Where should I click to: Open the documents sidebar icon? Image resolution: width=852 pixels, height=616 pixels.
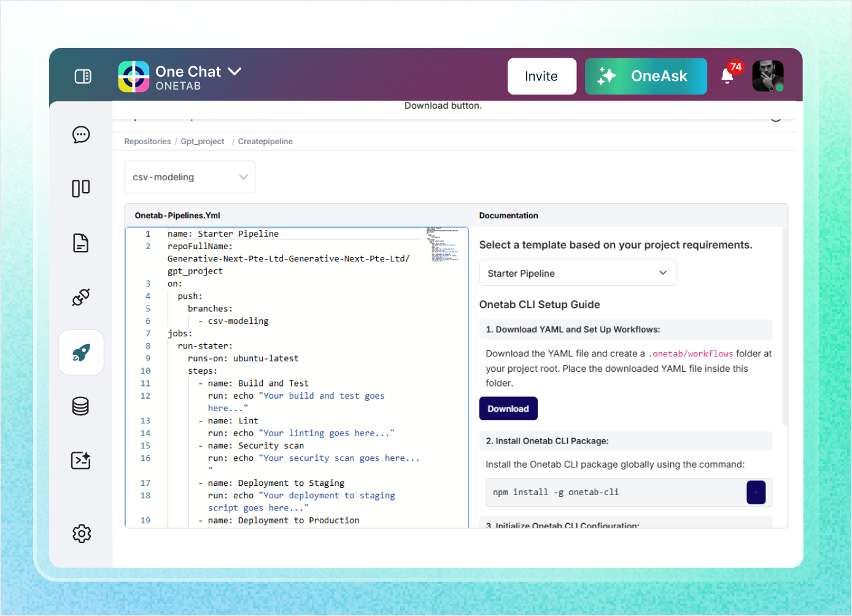tap(81, 243)
